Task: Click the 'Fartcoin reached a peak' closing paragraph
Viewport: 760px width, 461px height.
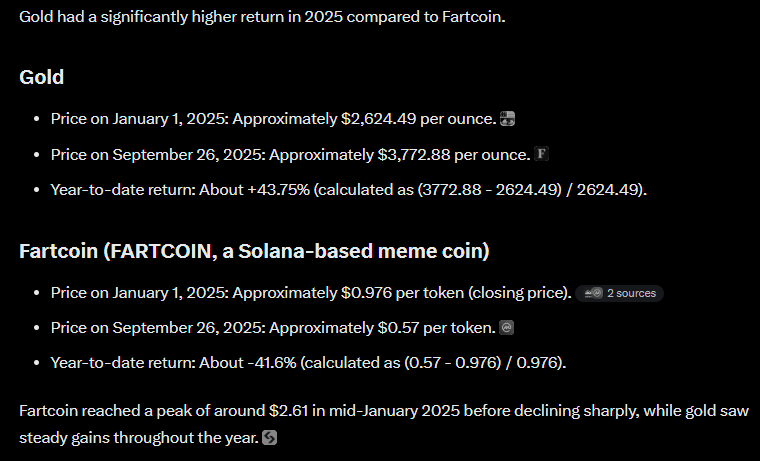Action: [384, 424]
